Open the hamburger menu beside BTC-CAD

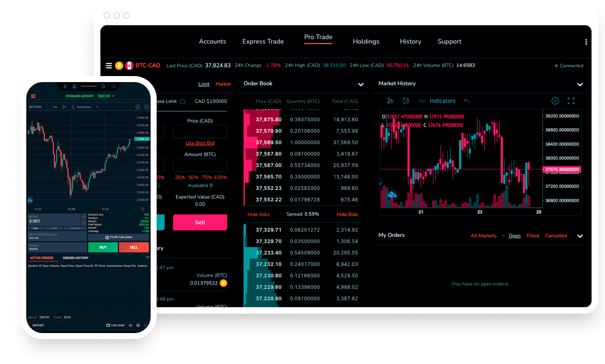click(109, 66)
